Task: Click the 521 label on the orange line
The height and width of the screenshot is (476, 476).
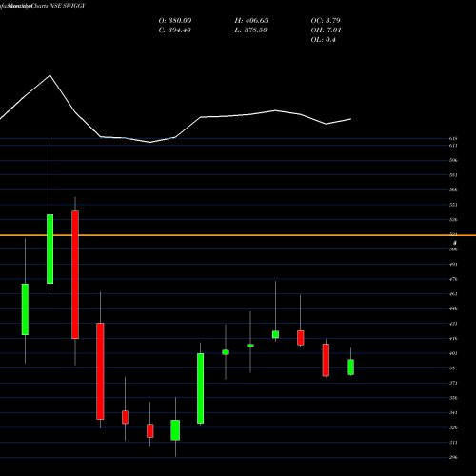Action: (453, 234)
